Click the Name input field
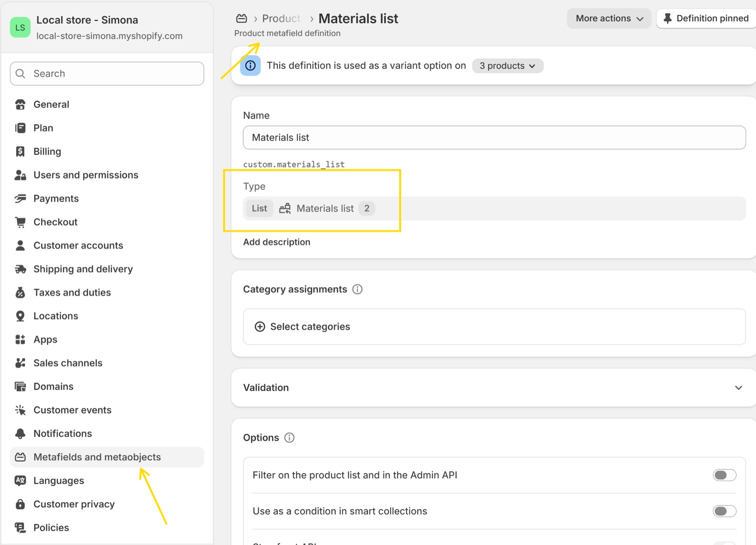This screenshot has width=756, height=545. [494, 137]
